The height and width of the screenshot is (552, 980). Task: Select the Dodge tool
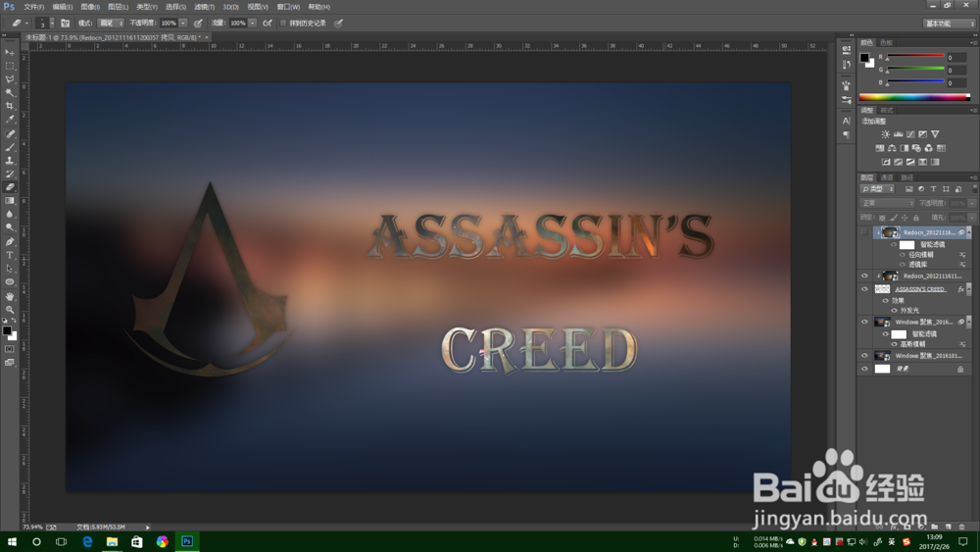pos(10,226)
